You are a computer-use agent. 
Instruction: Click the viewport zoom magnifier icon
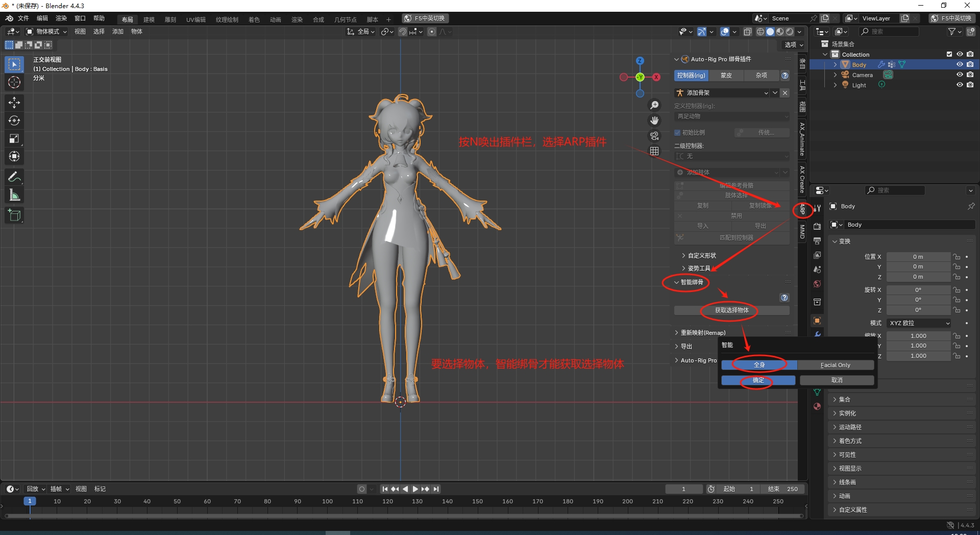coord(654,105)
